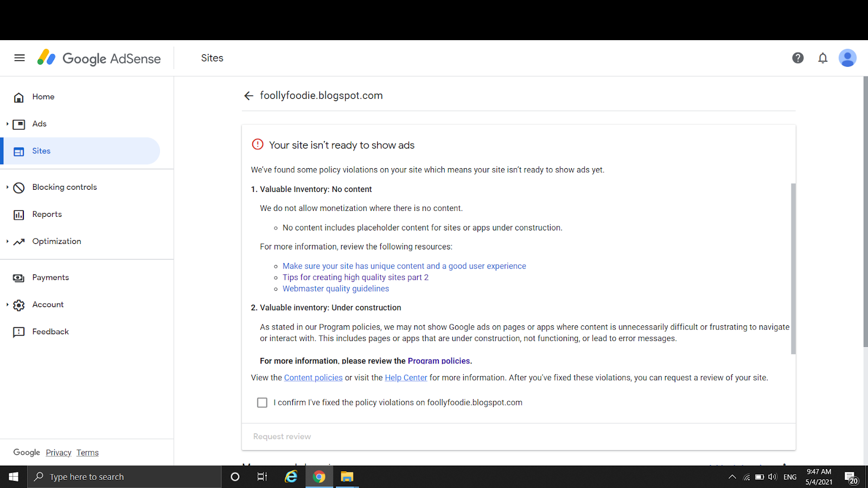Open File Explorer from the taskbar
The width and height of the screenshot is (868, 488).
[x=347, y=477]
